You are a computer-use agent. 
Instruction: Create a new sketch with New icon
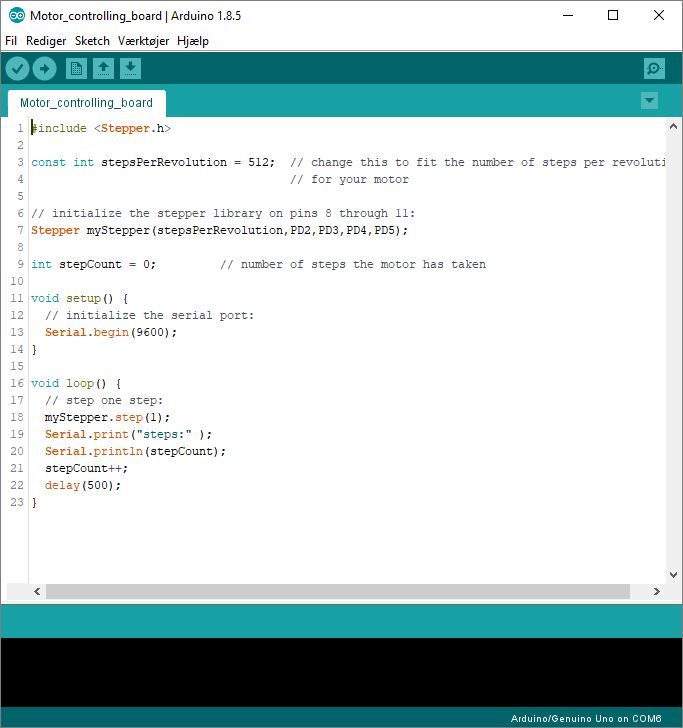point(76,69)
